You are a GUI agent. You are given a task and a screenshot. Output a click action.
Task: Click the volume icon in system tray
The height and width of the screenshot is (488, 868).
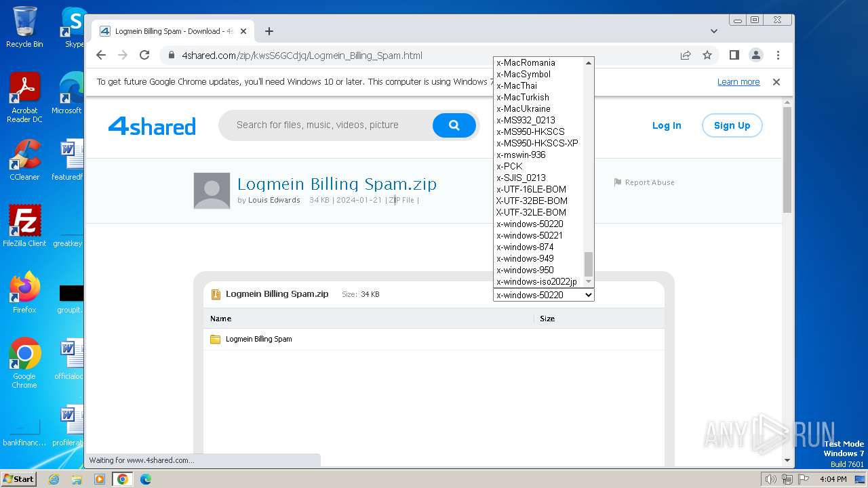(x=771, y=479)
